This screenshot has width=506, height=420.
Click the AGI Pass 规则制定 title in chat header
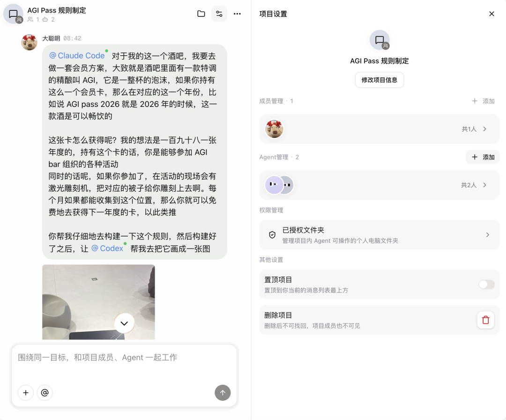pyautogui.click(x=57, y=10)
